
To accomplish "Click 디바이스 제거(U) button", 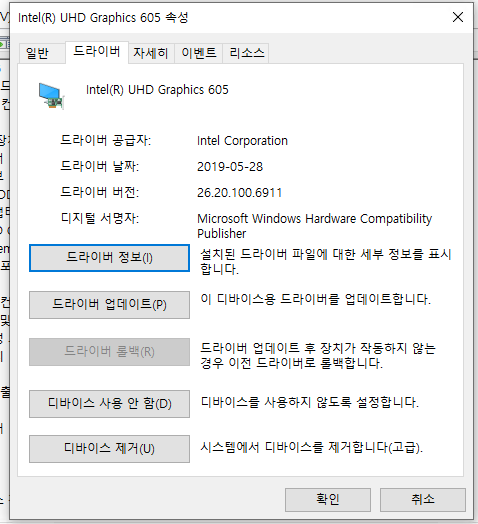I will click(109, 448).
